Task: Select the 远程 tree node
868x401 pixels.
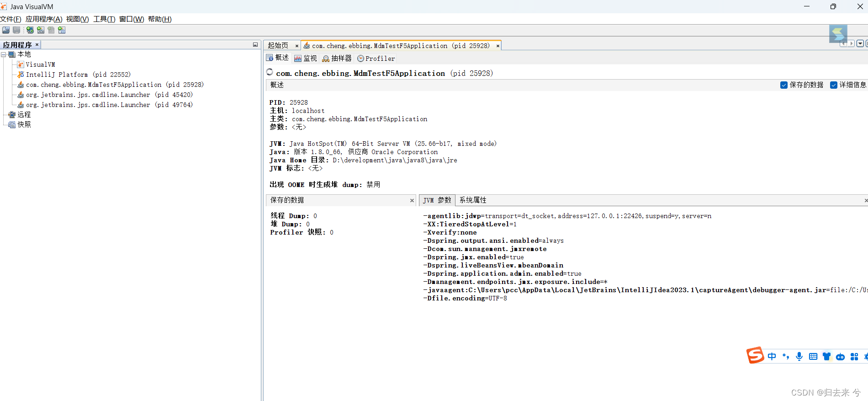Action: click(24, 115)
